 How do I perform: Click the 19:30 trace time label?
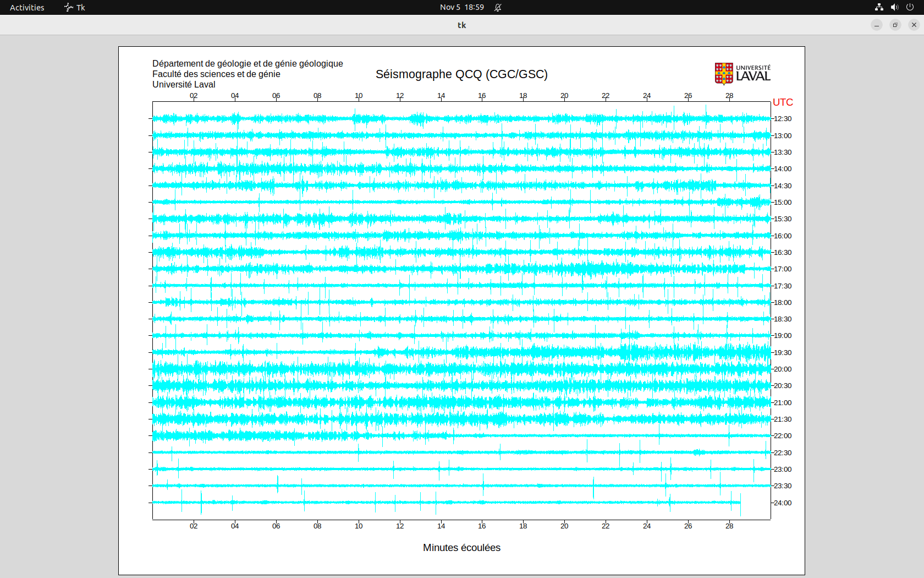coord(783,353)
